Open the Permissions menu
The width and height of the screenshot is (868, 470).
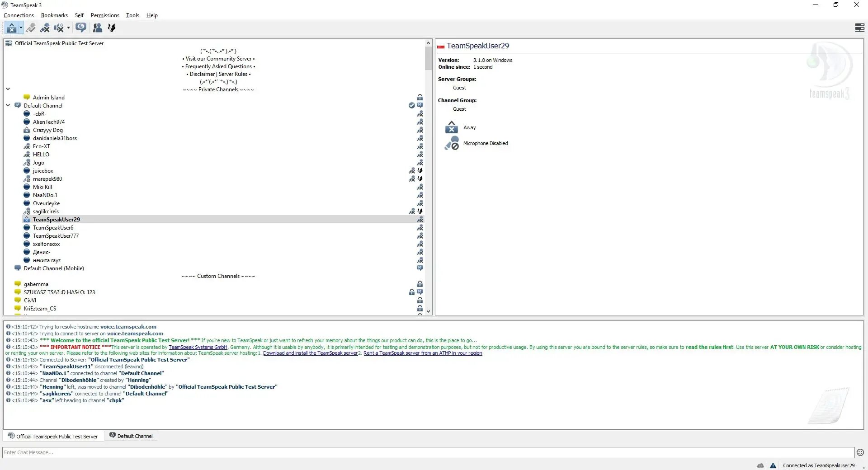click(x=105, y=15)
